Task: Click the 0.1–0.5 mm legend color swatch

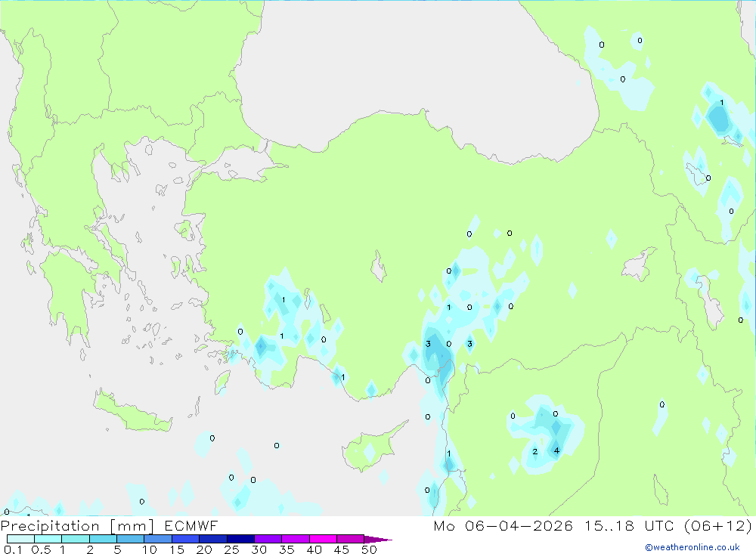Action: point(20,539)
